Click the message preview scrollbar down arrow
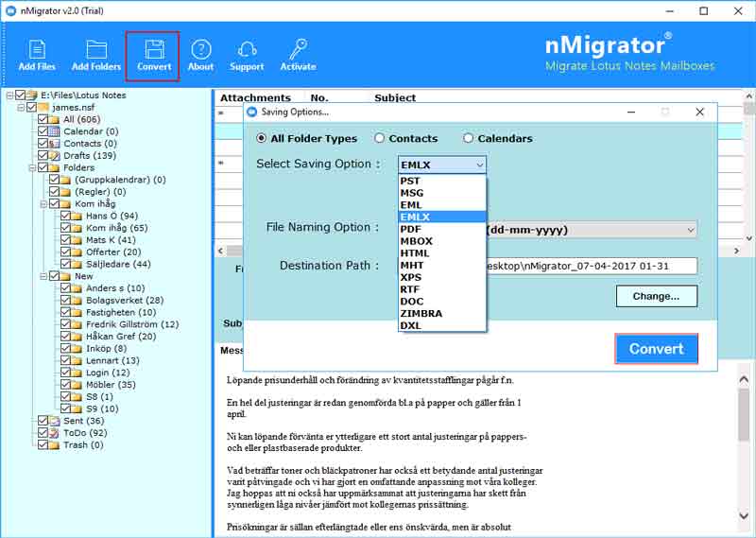This screenshot has height=538, width=756. click(x=744, y=515)
